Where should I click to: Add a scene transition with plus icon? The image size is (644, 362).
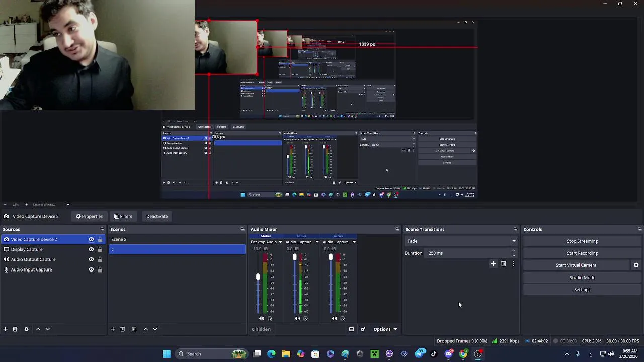pyautogui.click(x=493, y=264)
